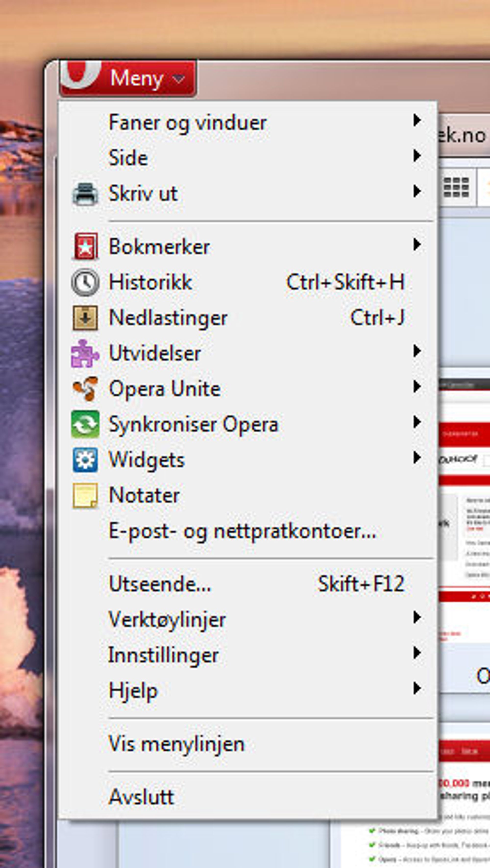Viewport: 490px width, 868px height.
Task: Expand the Faner og vinduer submenu arrow
Action: 417,120
